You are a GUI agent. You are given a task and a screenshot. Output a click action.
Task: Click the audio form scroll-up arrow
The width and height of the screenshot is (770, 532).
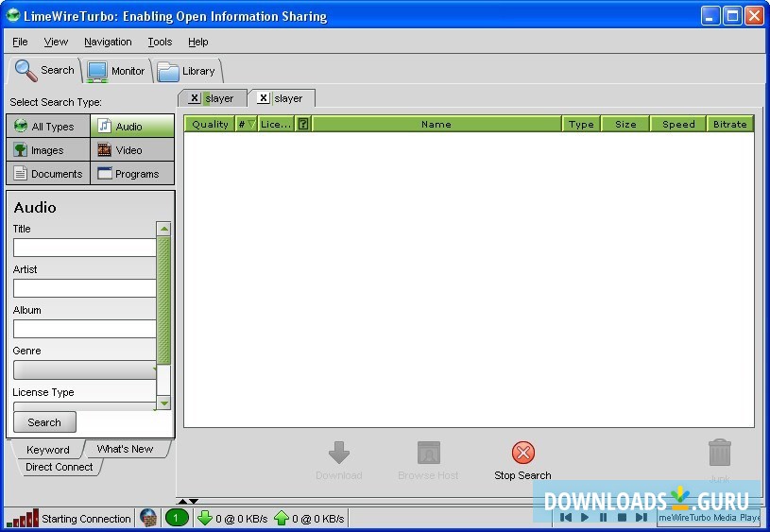[164, 229]
